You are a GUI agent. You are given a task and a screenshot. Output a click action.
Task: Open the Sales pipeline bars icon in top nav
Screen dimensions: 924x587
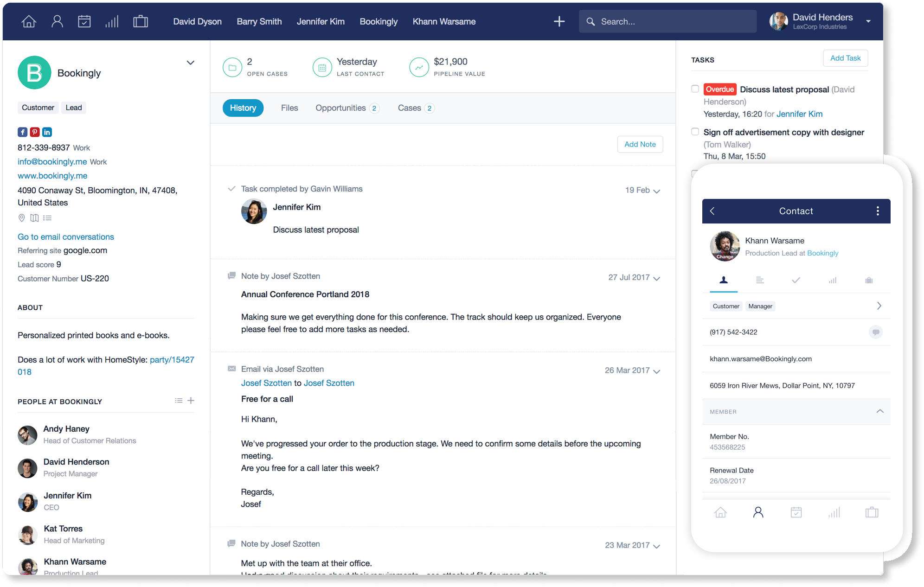click(112, 21)
